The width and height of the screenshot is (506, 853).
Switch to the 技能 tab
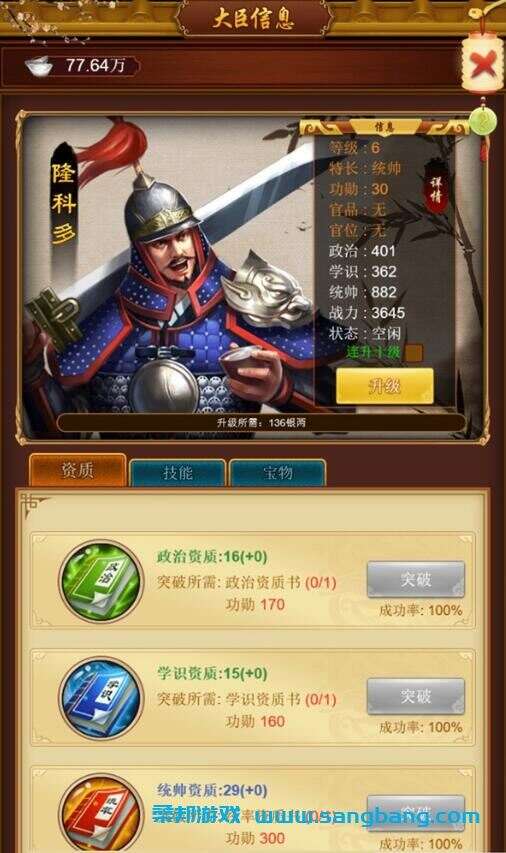coord(177,472)
